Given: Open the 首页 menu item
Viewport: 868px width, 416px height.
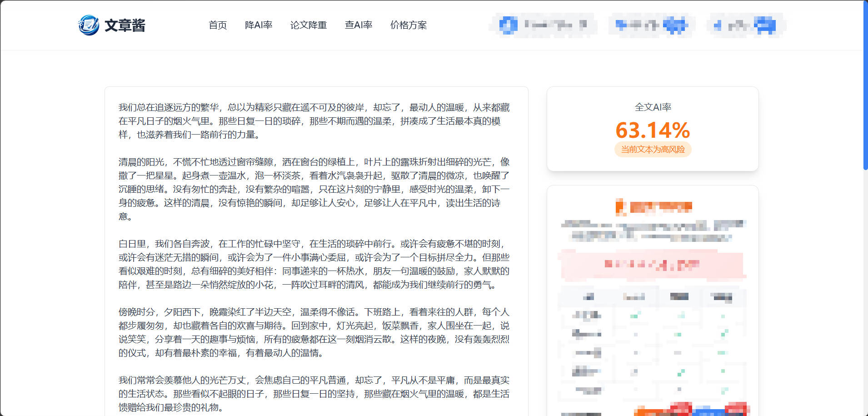Looking at the screenshot, I should [218, 25].
